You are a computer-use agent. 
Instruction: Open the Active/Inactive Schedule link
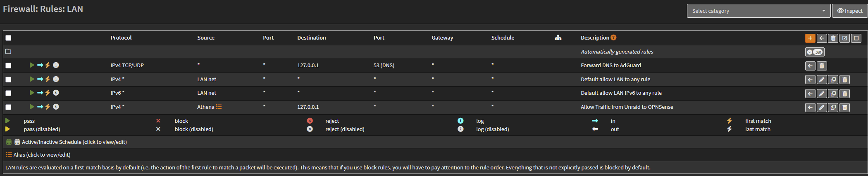click(74, 142)
